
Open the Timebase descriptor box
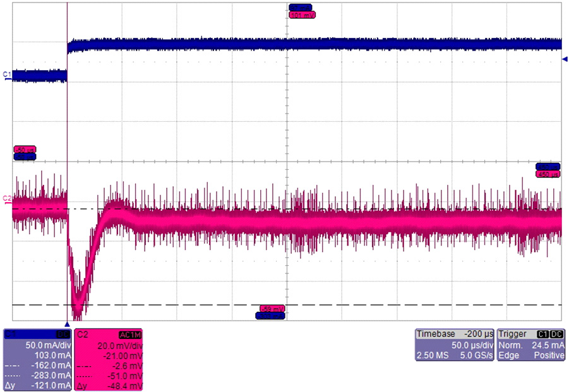pos(454,345)
